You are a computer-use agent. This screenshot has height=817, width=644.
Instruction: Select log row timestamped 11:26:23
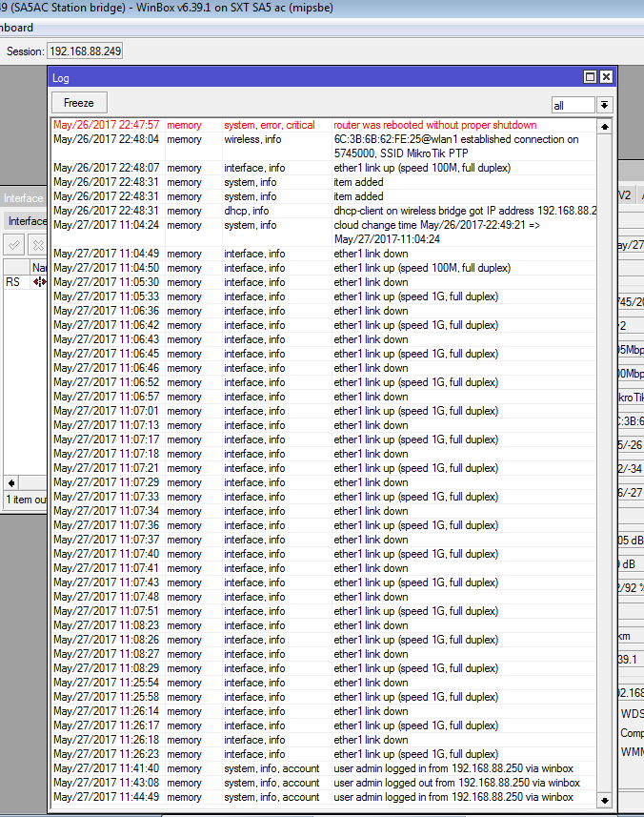pos(324,754)
